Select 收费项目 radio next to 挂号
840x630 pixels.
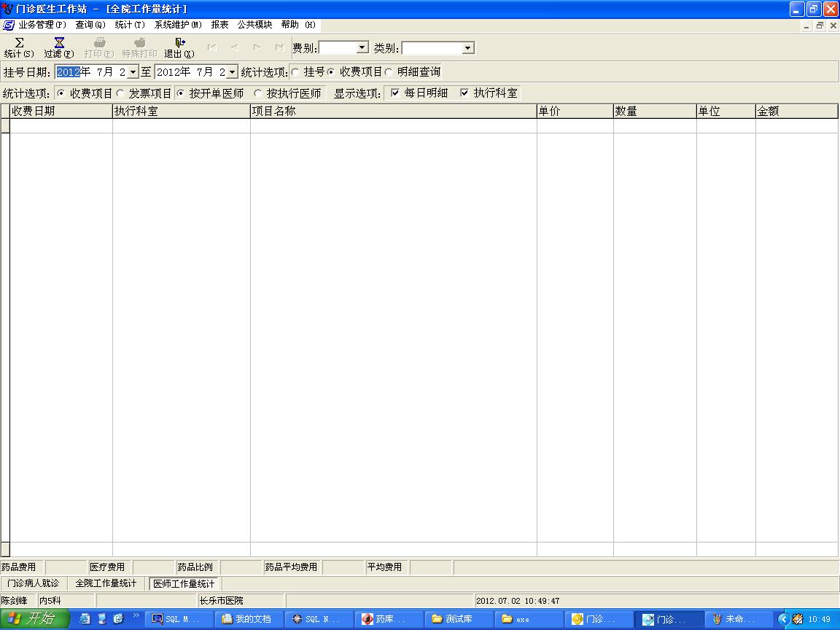pyautogui.click(x=331, y=71)
